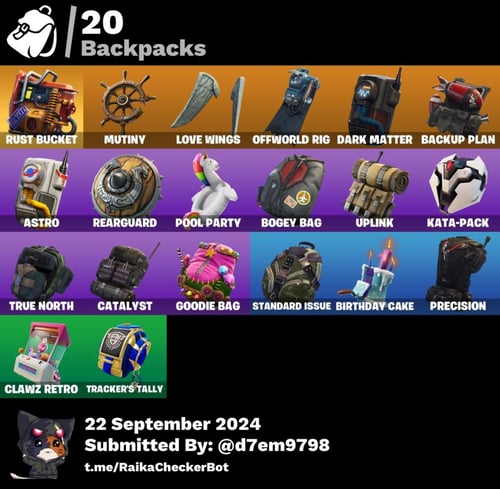Choose the Pool Party unicorn floatie
The width and height of the screenshot is (500, 489).
pos(208,190)
